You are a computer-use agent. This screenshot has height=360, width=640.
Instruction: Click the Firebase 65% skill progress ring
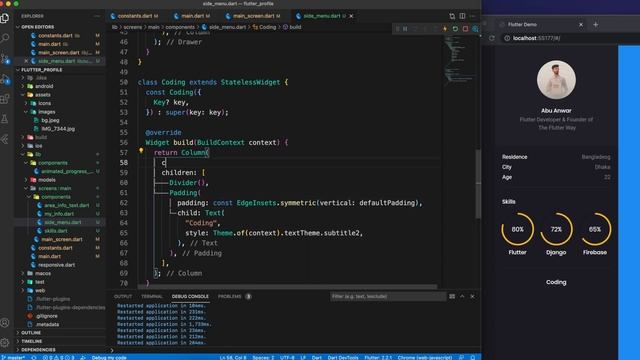coord(595,229)
